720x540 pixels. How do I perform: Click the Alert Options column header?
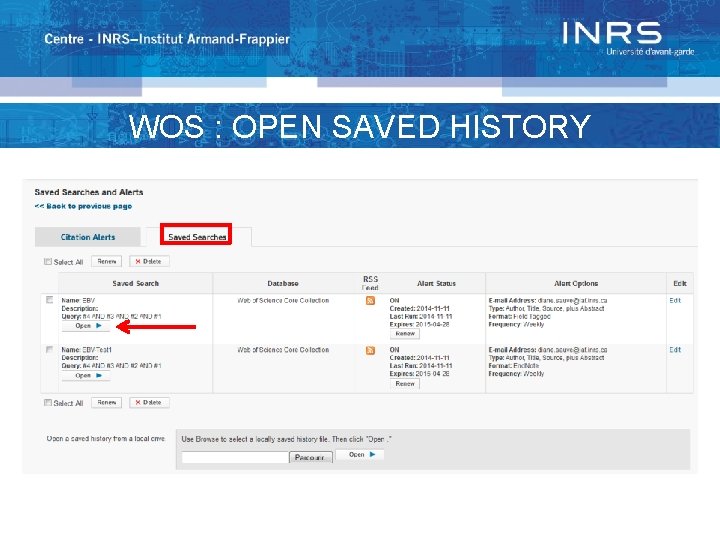pyautogui.click(x=576, y=283)
